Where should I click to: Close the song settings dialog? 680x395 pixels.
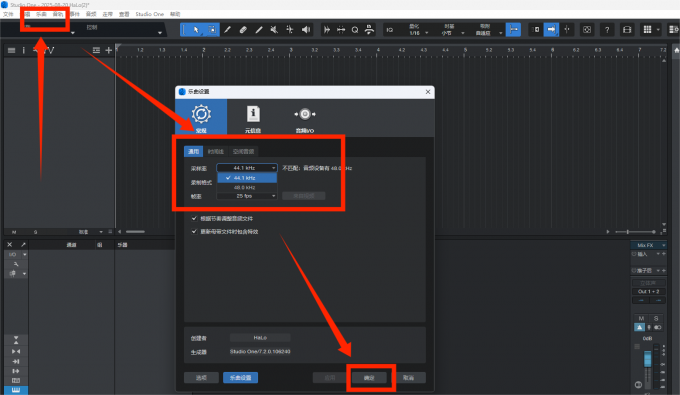point(428,92)
